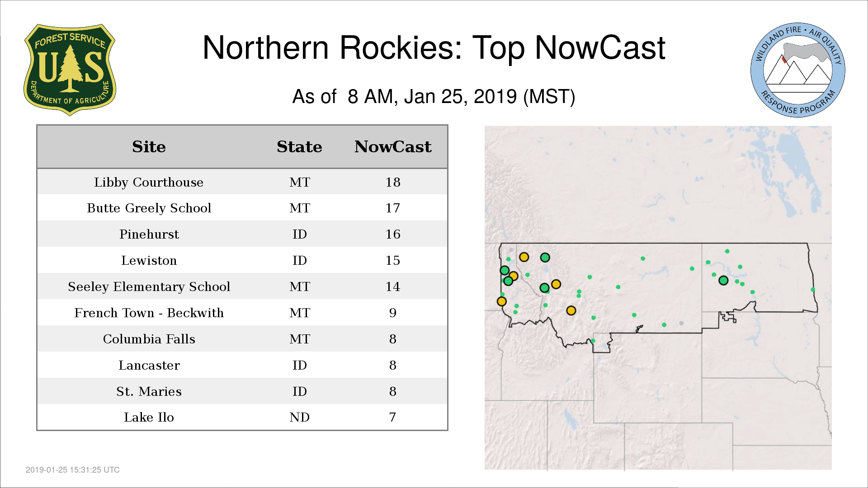868x488 pixels.
Task: Click the Site column header
Action: click(149, 147)
